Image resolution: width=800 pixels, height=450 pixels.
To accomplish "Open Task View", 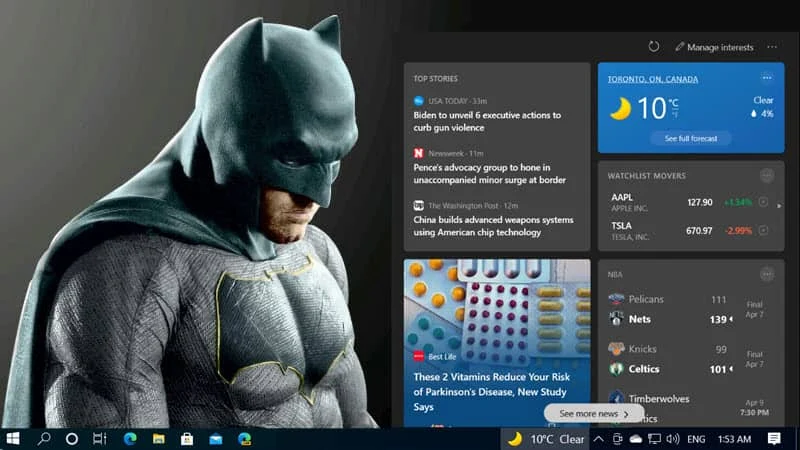I will pos(99,439).
